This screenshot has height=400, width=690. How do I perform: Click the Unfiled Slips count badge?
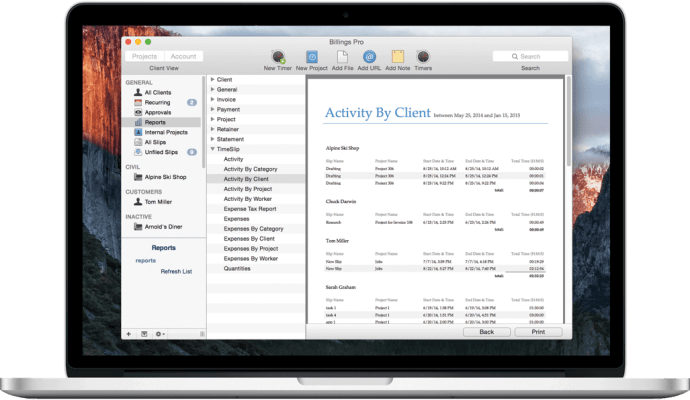[192, 152]
